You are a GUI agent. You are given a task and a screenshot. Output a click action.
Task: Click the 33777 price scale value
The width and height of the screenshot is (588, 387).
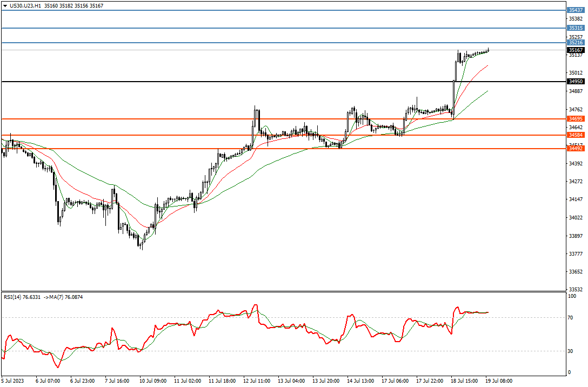point(576,254)
